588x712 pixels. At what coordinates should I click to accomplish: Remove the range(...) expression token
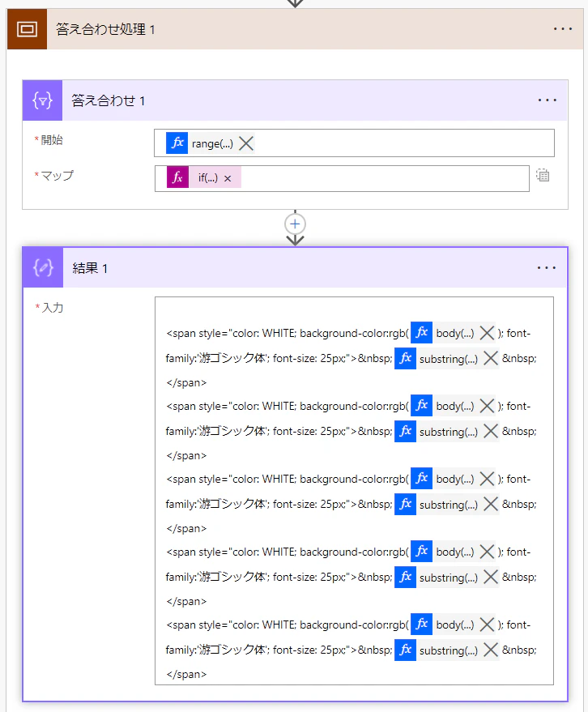(246, 143)
